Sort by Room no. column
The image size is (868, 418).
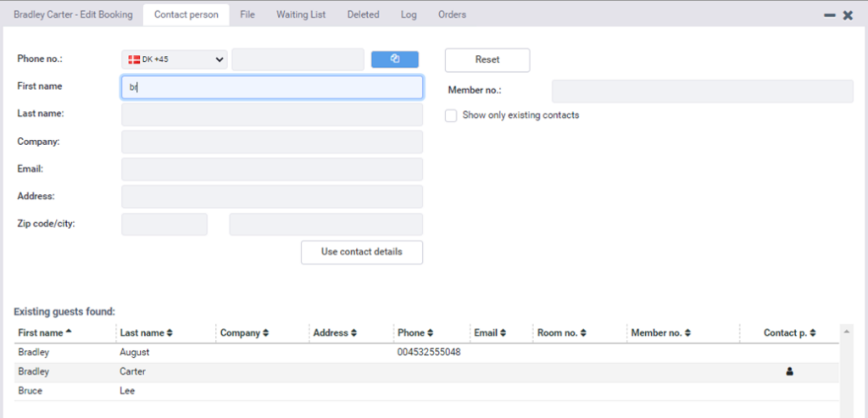click(x=561, y=332)
